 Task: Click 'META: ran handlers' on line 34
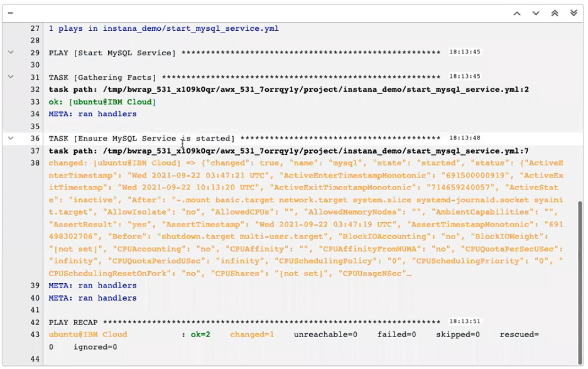pyautogui.click(x=92, y=114)
